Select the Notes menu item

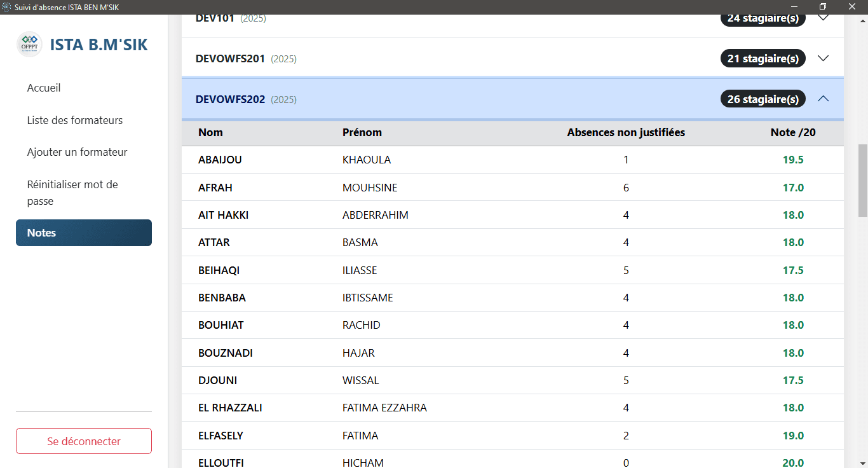(x=84, y=233)
